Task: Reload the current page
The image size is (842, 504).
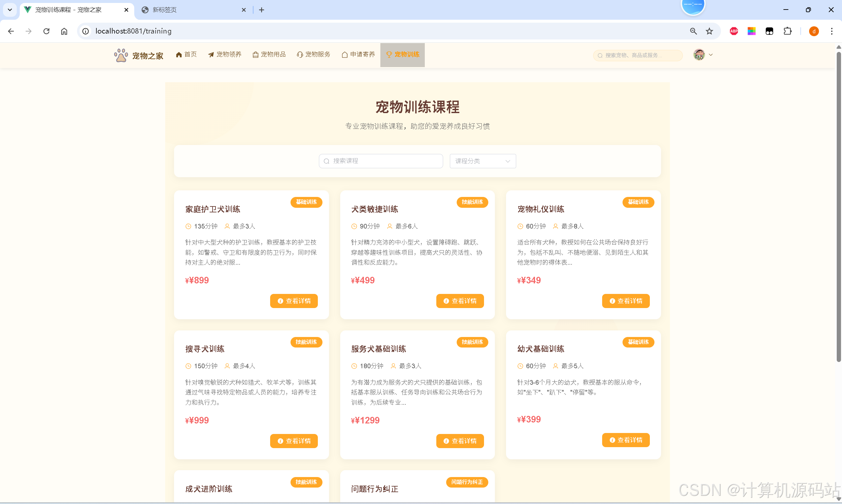Action: 46,31
